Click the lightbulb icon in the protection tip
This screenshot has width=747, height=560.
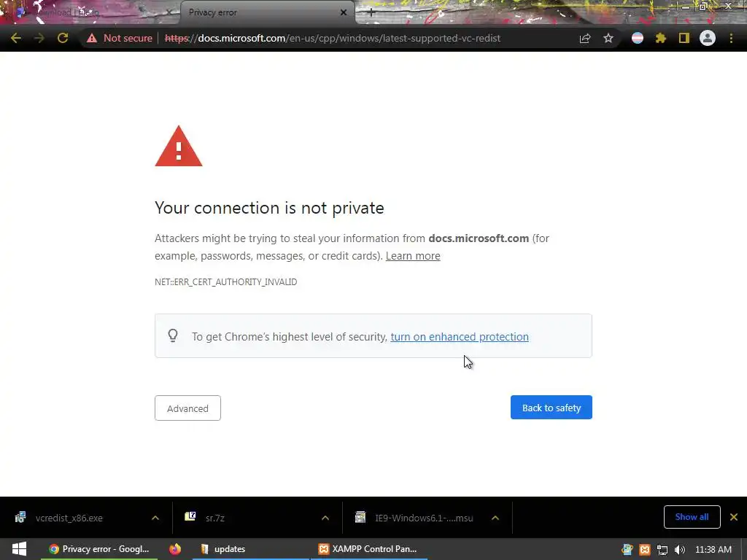173,335
